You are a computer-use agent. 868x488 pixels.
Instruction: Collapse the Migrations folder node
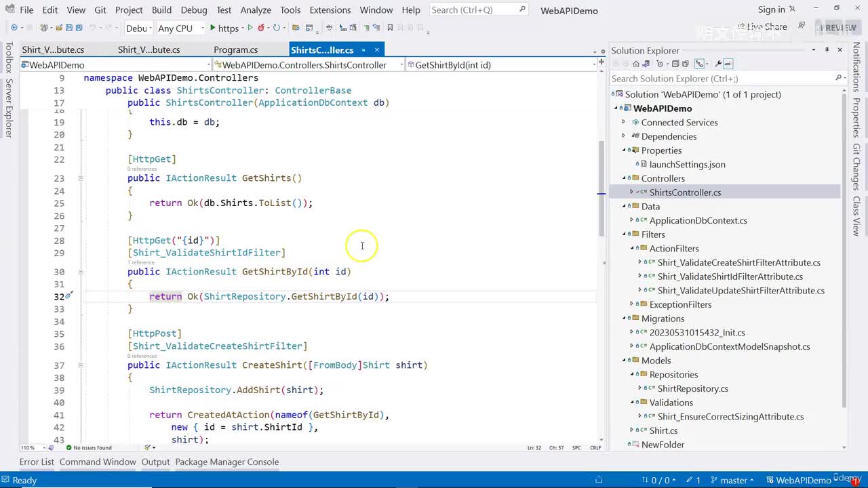pos(625,319)
